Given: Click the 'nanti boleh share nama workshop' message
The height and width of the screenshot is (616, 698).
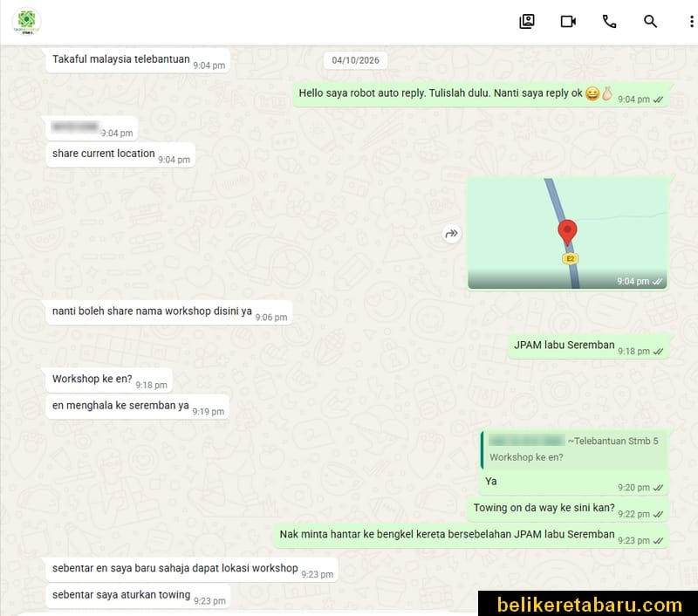Looking at the screenshot, I should tap(168, 312).
